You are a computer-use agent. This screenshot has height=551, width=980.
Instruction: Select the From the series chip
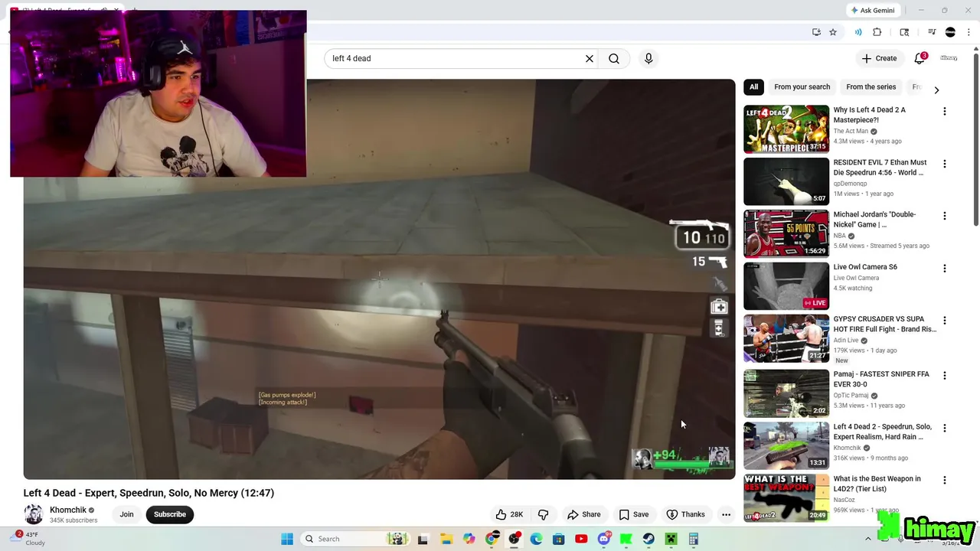[x=871, y=86]
